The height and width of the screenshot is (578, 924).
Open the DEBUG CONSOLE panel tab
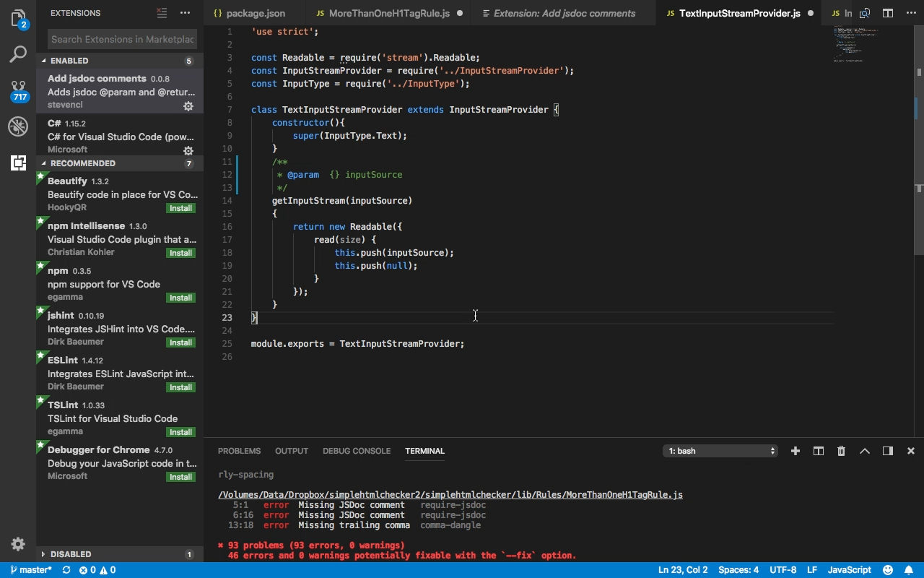pyautogui.click(x=357, y=451)
